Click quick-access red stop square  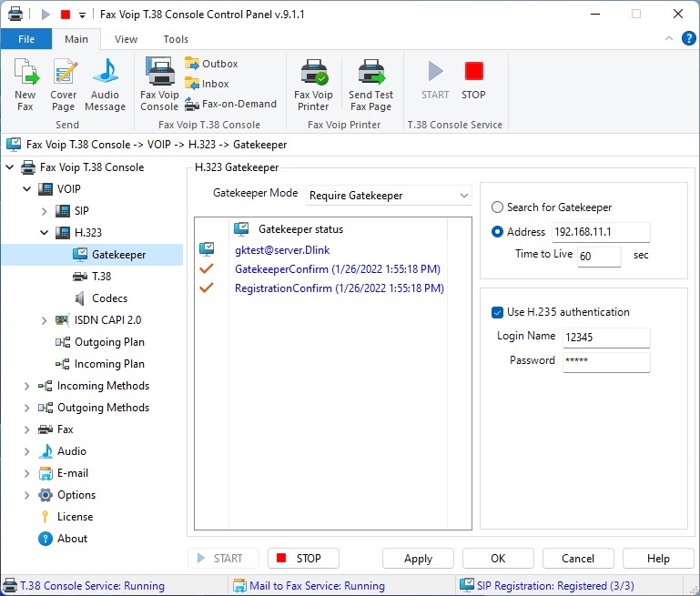66,15
